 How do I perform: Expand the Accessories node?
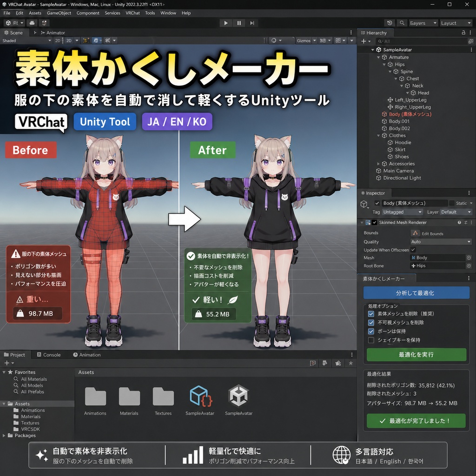coord(378,164)
